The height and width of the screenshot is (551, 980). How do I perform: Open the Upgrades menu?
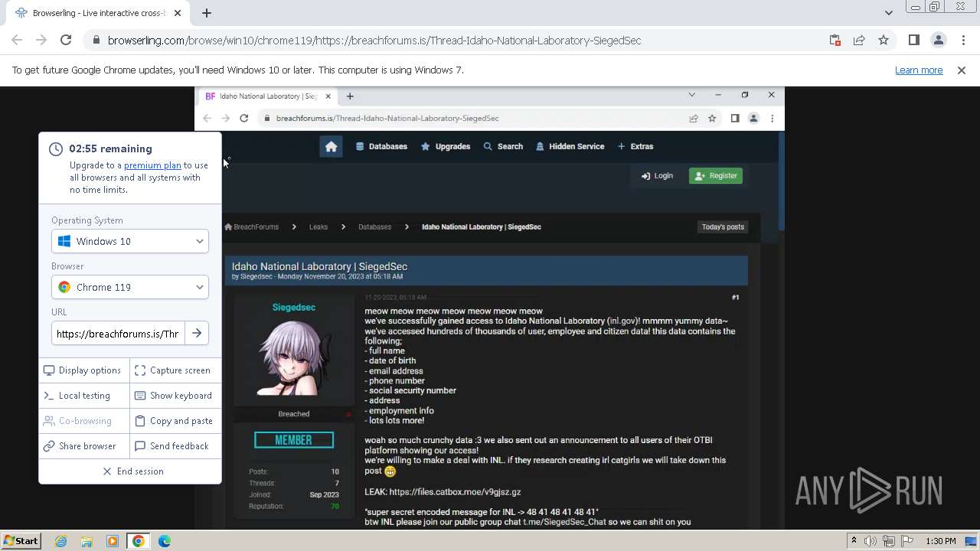pos(446,147)
